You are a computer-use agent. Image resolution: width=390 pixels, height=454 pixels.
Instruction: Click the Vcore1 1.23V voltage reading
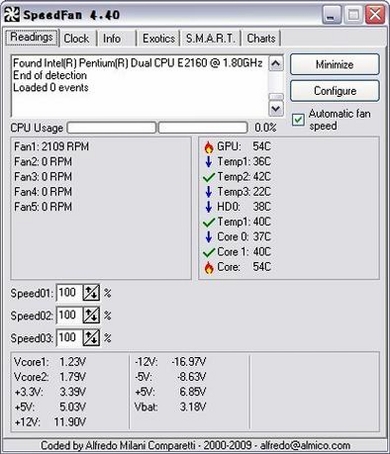click(50, 362)
